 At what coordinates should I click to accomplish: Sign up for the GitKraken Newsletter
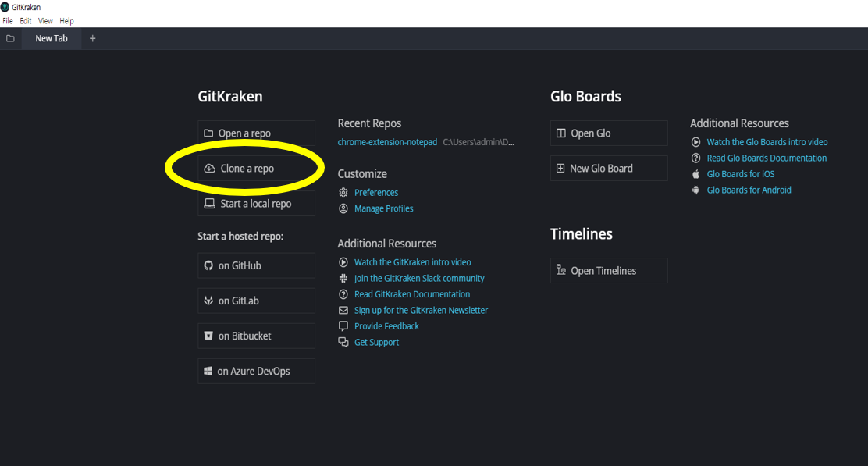tap(421, 311)
